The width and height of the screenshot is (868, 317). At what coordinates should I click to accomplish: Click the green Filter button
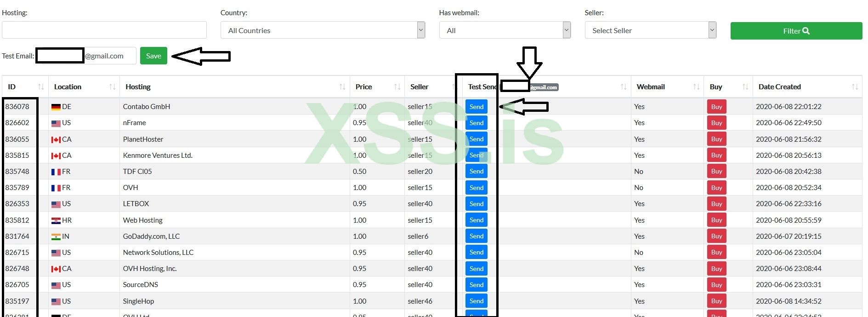[796, 31]
